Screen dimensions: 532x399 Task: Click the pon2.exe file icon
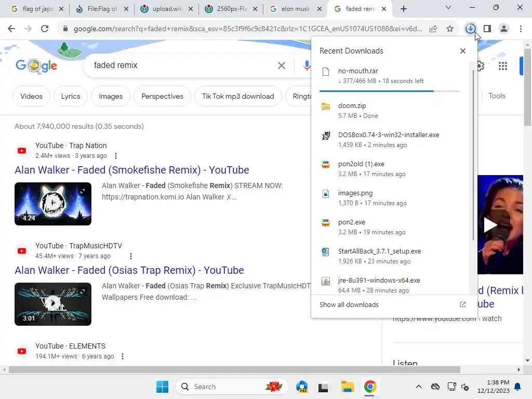point(326,223)
